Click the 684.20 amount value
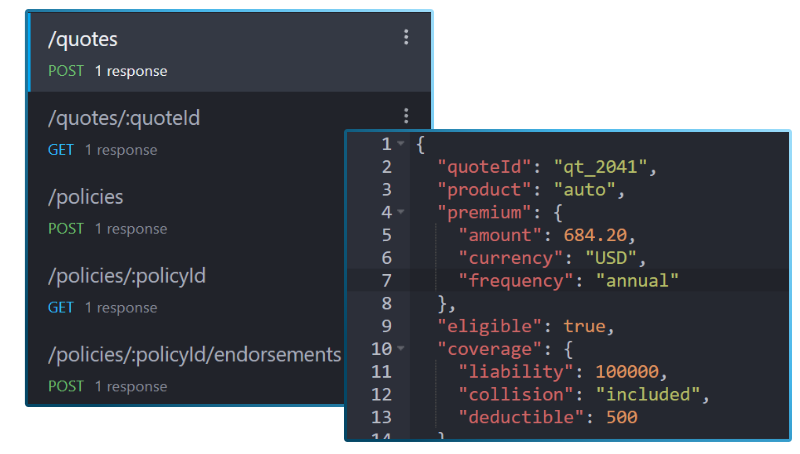The width and height of the screenshot is (800, 454). click(x=595, y=235)
